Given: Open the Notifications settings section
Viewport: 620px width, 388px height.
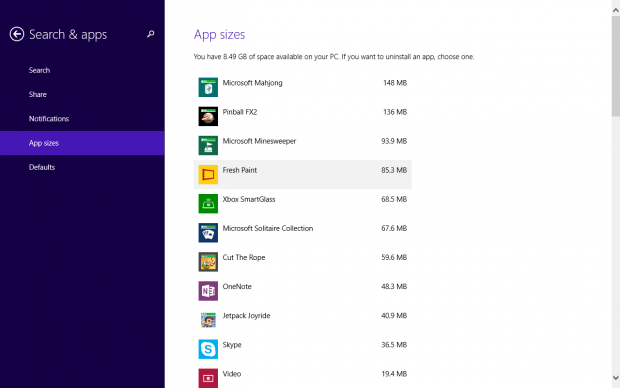Looking at the screenshot, I should click(x=82, y=119).
